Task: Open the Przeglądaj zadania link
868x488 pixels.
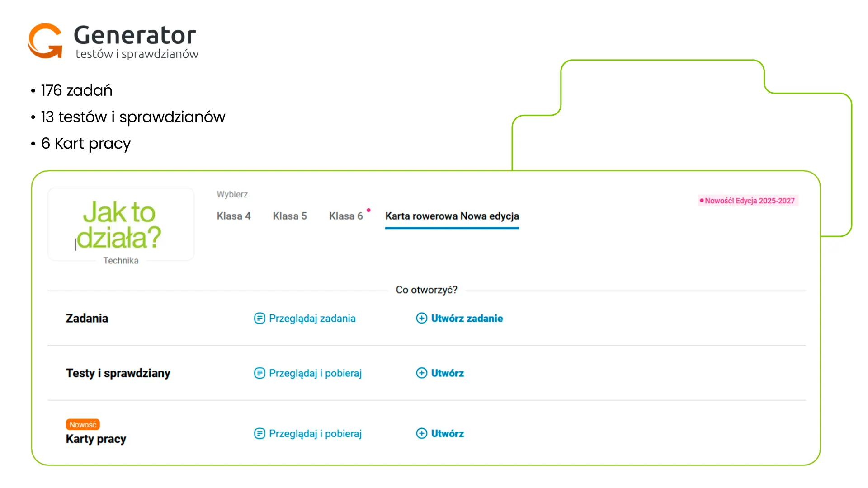Action: pos(312,319)
